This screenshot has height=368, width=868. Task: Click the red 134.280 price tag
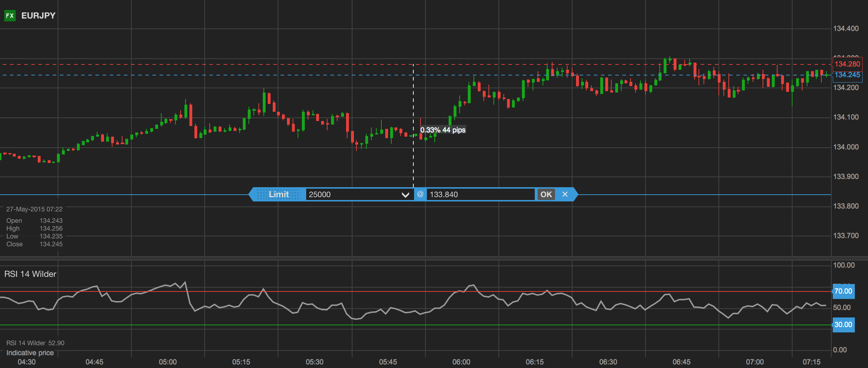click(847, 64)
